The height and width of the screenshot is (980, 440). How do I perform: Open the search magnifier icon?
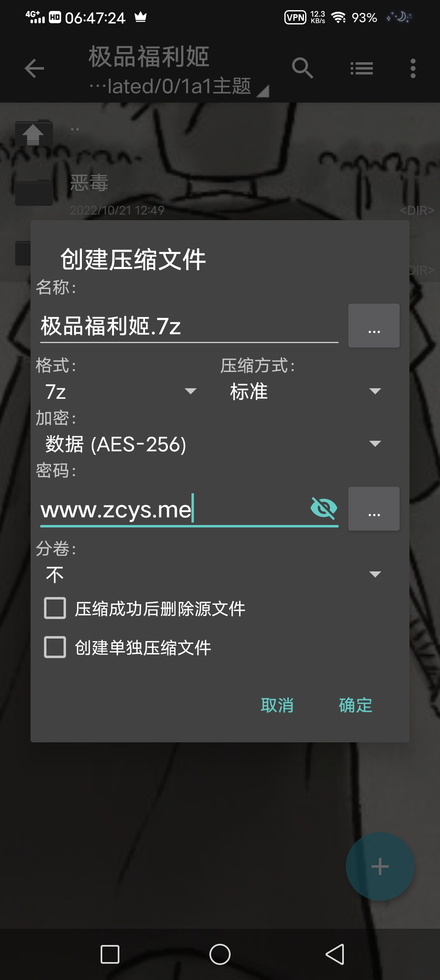302,68
